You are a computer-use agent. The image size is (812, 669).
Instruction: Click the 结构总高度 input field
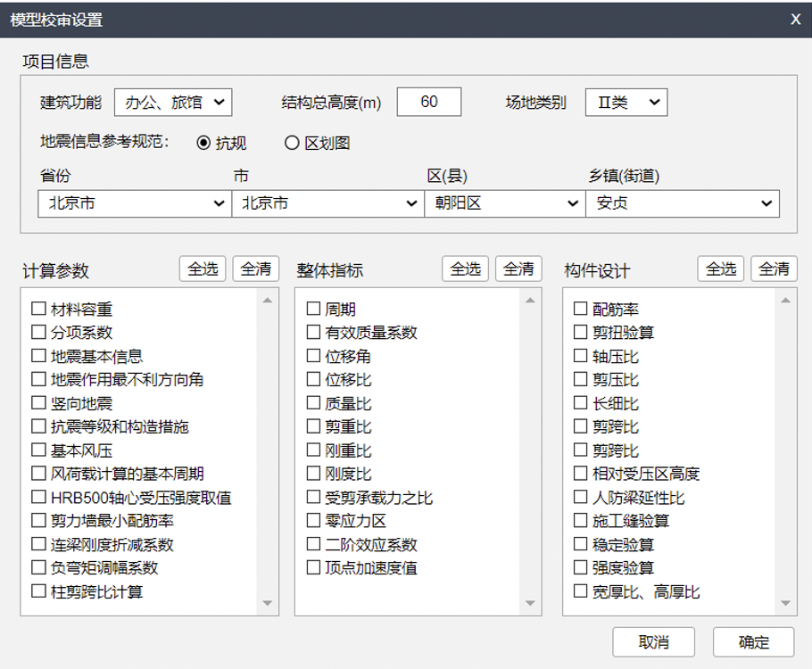point(428,102)
